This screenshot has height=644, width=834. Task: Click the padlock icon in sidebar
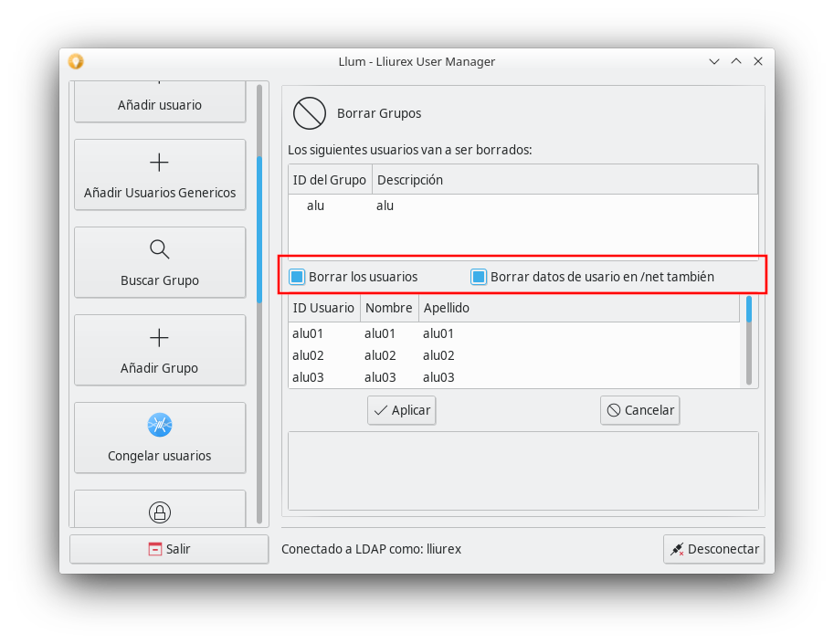click(x=159, y=512)
